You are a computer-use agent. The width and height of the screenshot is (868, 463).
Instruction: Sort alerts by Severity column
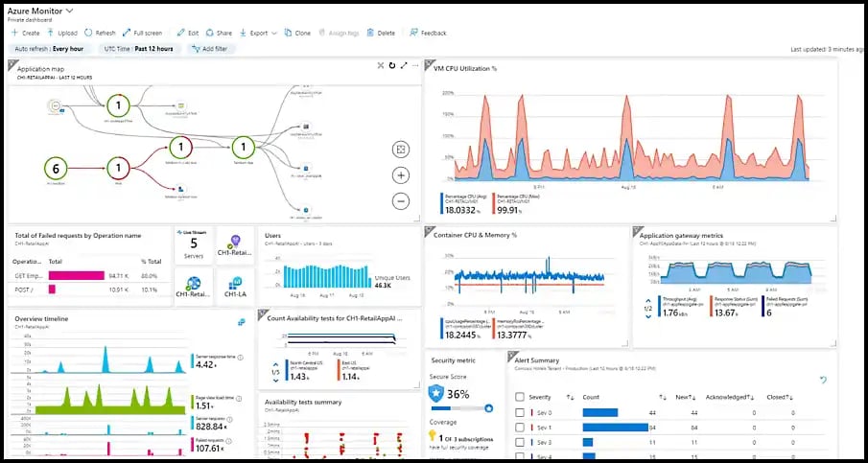pyautogui.click(x=570, y=397)
